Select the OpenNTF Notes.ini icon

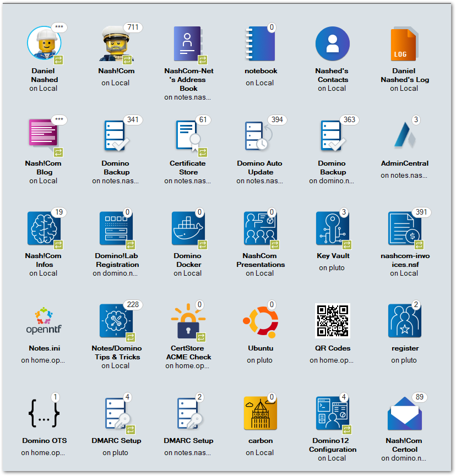(44, 321)
